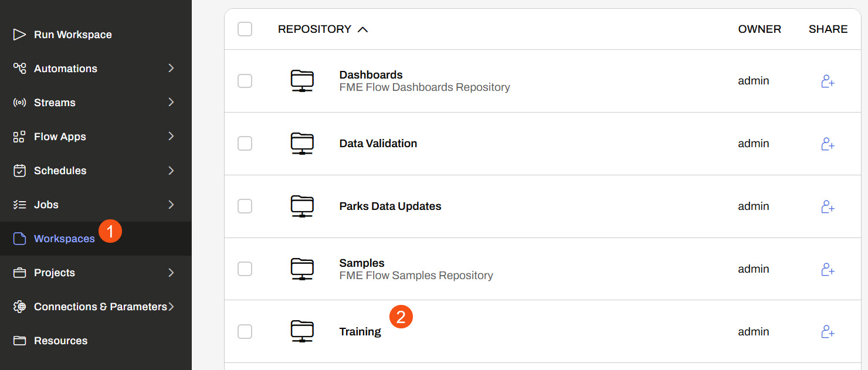Screen dimensions: 868x370
Task: Click the Dashboards repository folder icon
Action: pyautogui.click(x=302, y=81)
